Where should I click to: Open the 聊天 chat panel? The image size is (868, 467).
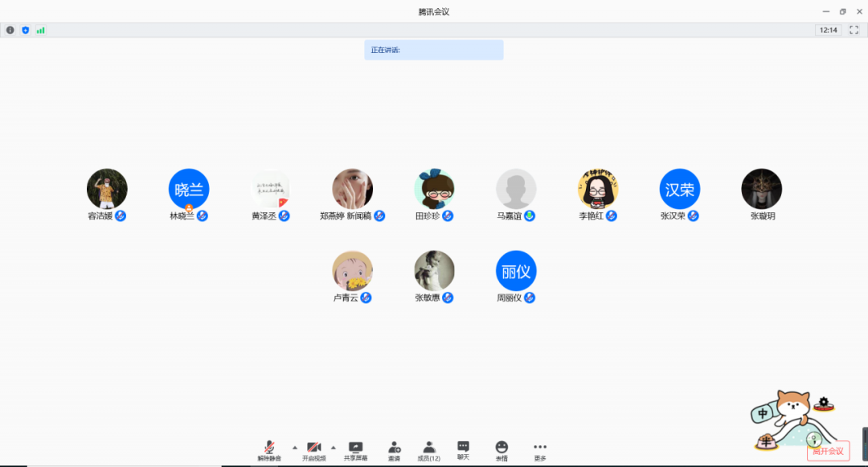(463, 449)
